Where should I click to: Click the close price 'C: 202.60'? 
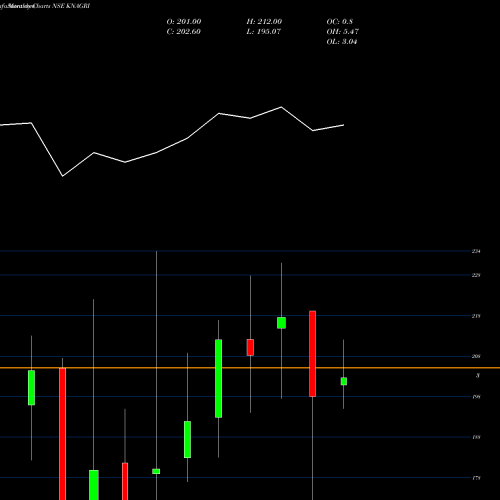click(183, 32)
